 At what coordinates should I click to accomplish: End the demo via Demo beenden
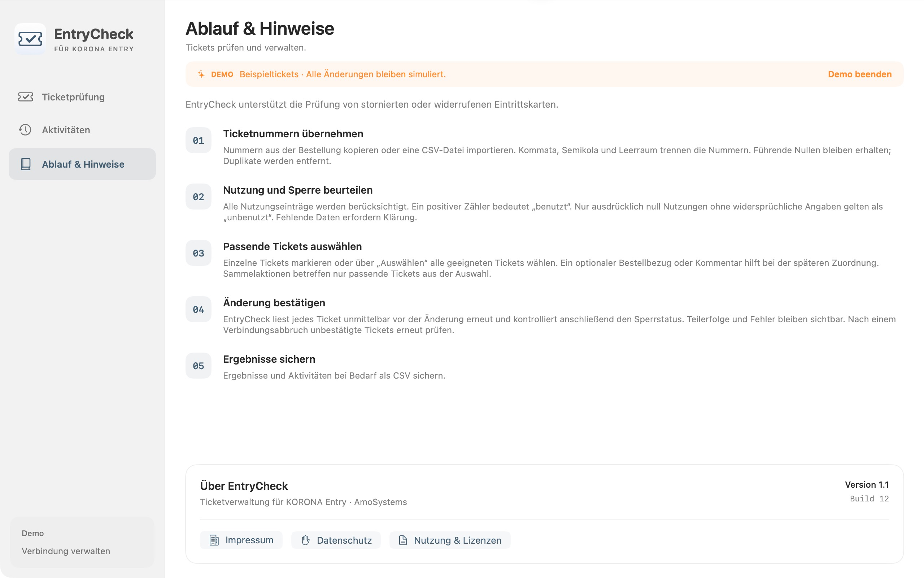(859, 74)
